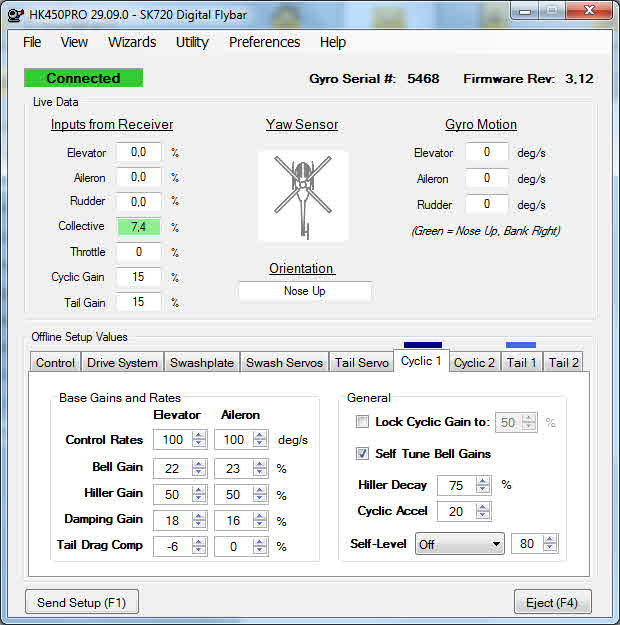This screenshot has width=620, height=625.
Task: Adjust Elevator Damping Gain stepper
Action: pos(199,520)
